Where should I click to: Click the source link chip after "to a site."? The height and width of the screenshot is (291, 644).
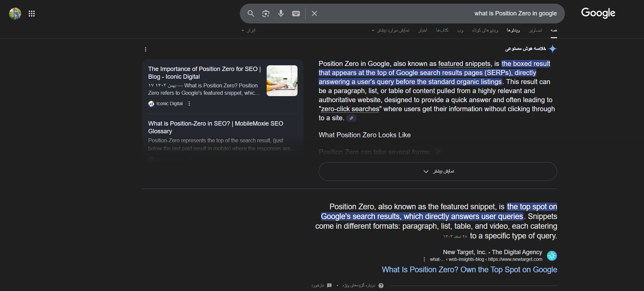pos(351,118)
